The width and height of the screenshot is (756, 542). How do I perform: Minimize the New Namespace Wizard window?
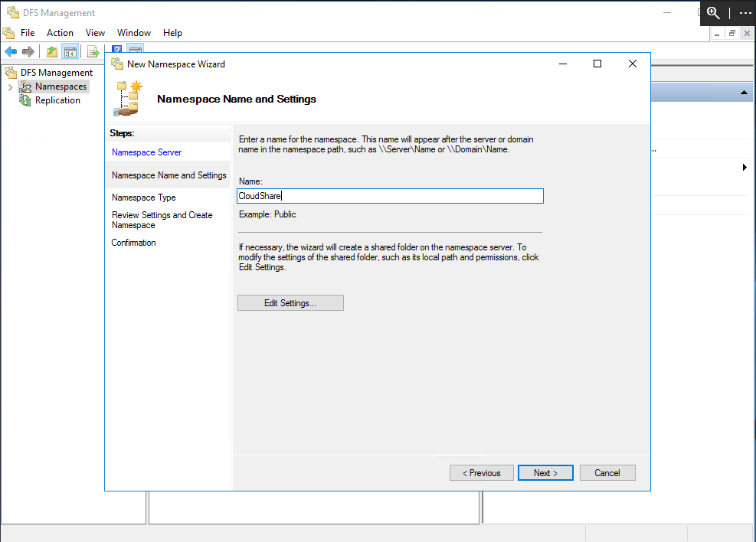click(x=563, y=64)
